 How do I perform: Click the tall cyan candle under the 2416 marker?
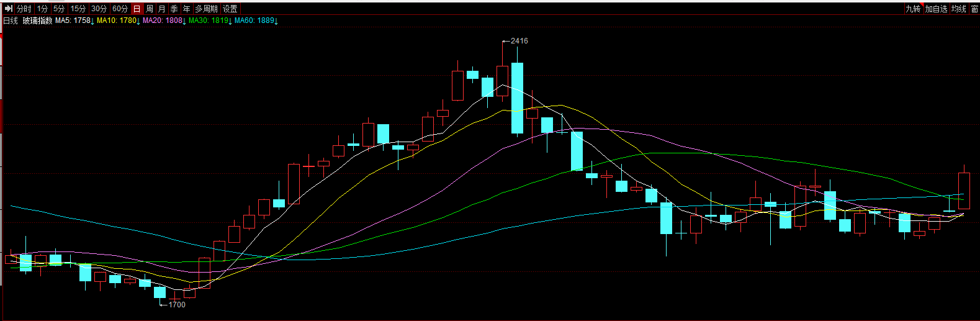(517, 98)
